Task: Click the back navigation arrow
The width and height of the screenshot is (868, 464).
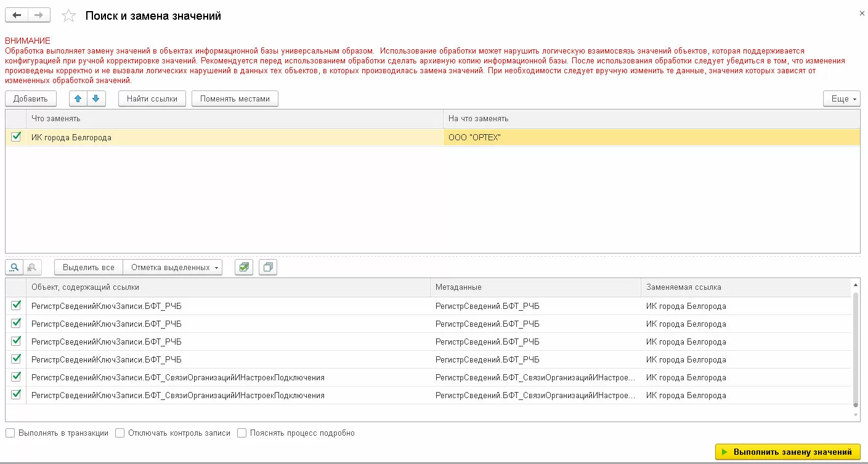Action: pyautogui.click(x=17, y=15)
